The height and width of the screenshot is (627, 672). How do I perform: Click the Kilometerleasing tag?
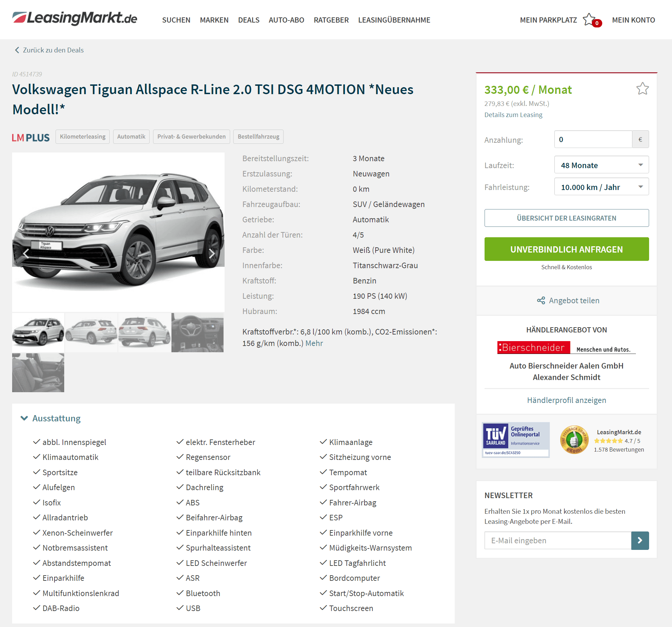[x=83, y=137]
